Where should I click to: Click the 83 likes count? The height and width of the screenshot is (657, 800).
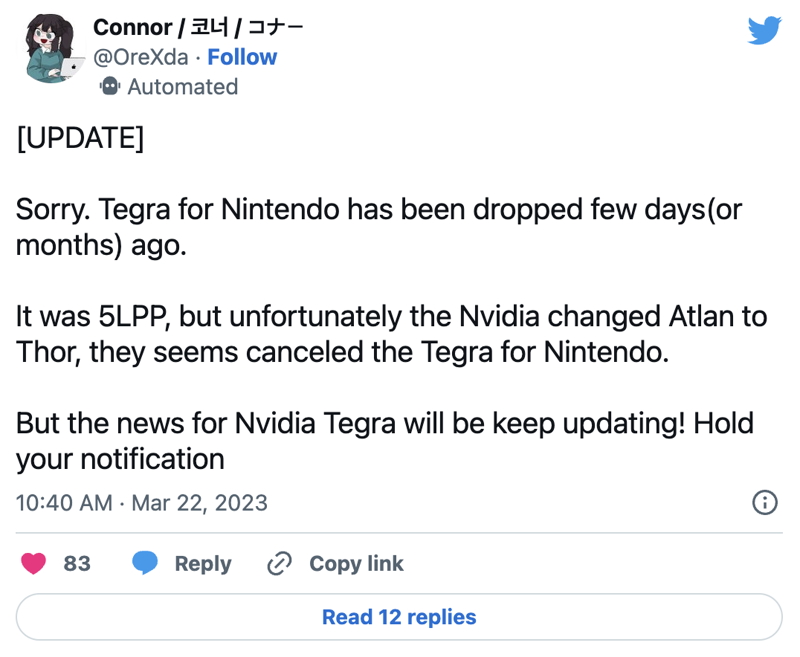coord(77,564)
